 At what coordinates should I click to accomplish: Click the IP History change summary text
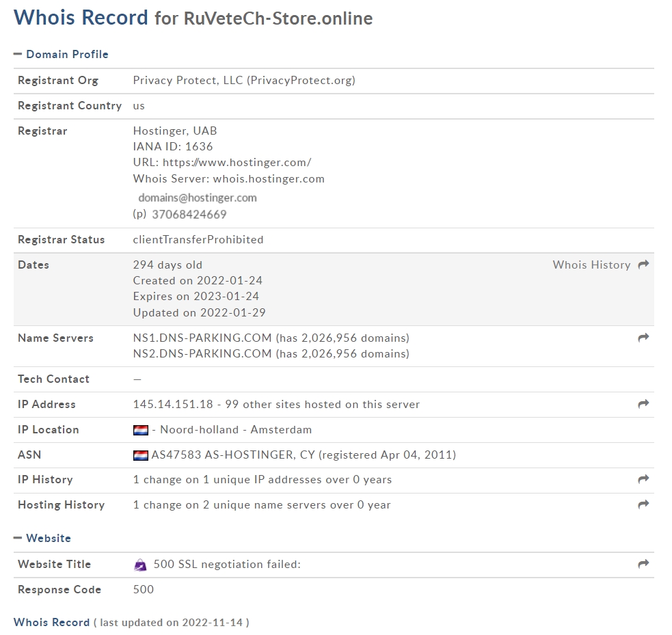pyautogui.click(x=263, y=479)
